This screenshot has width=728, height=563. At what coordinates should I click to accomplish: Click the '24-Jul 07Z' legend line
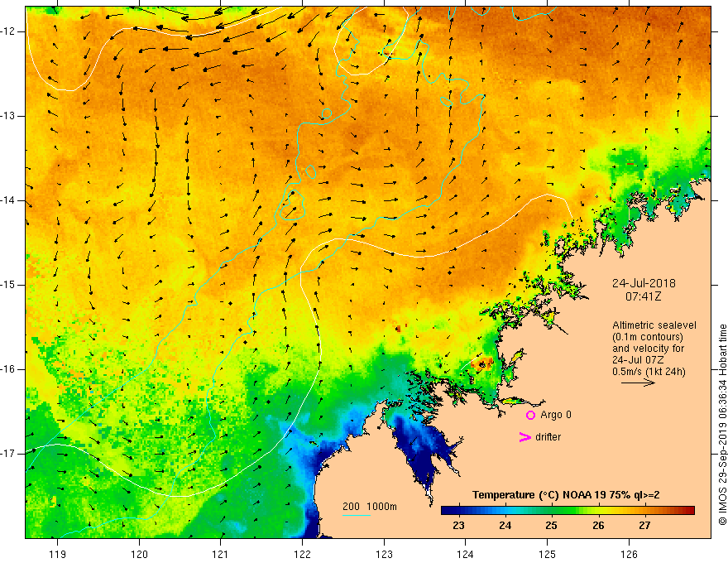pyautogui.click(x=636, y=360)
